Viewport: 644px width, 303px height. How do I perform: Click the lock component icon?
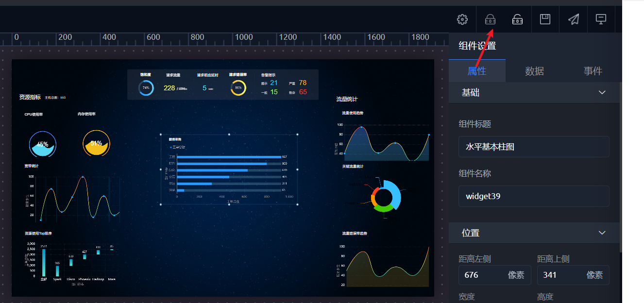tap(491, 19)
